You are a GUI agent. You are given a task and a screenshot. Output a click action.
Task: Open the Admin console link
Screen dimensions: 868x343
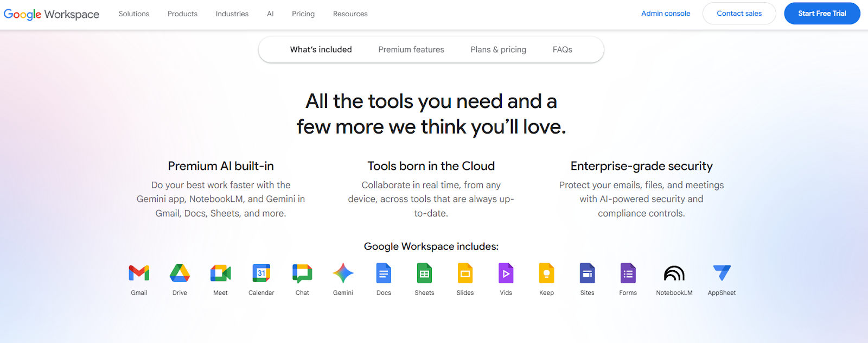[666, 14]
